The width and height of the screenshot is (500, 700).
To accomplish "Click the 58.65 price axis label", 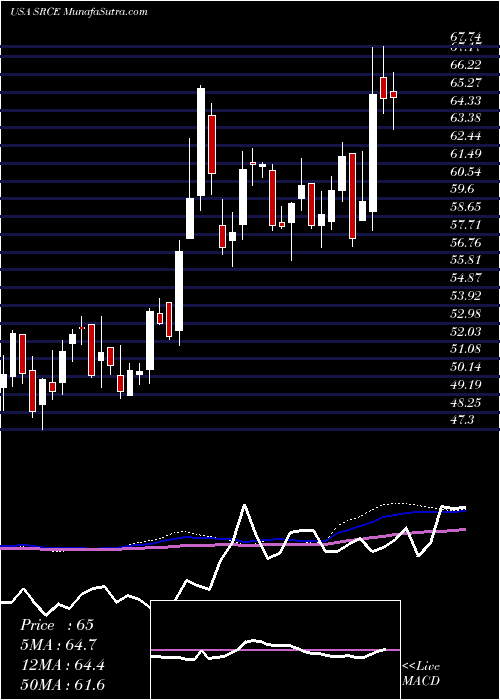I will pos(466,207).
